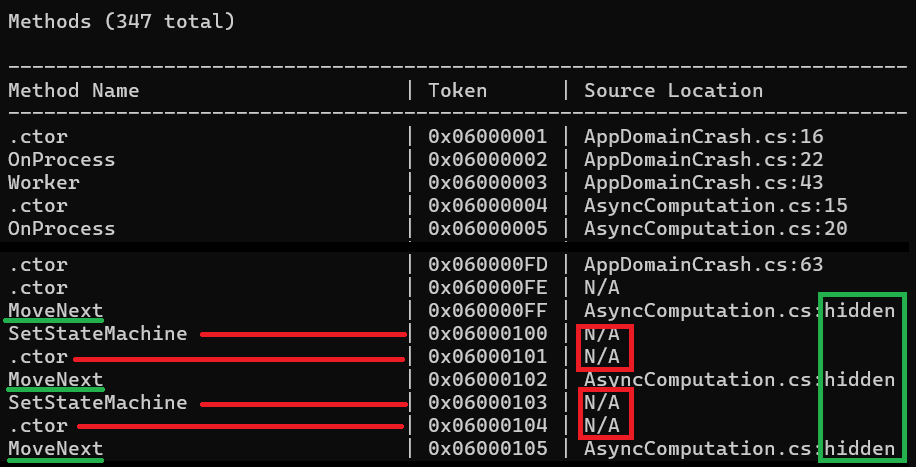The image size is (916, 467).
Task: Open source location AppDomainCrash.cs:43
Action: click(x=703, y=183)
